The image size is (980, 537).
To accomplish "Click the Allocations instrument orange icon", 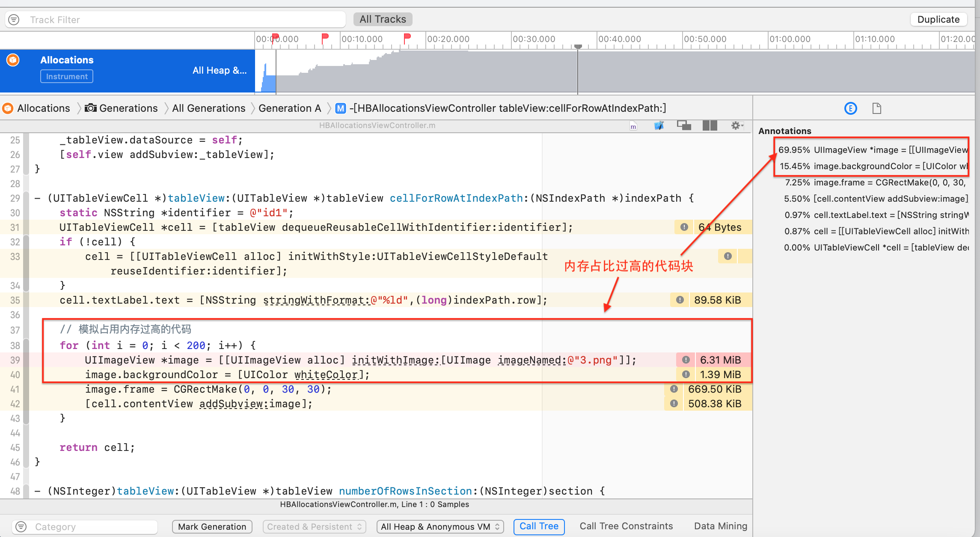I will point(13,60).
